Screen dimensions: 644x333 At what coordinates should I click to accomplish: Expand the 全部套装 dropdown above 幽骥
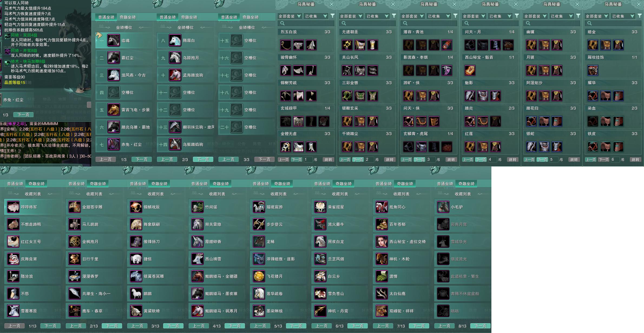tap(535, 16)
